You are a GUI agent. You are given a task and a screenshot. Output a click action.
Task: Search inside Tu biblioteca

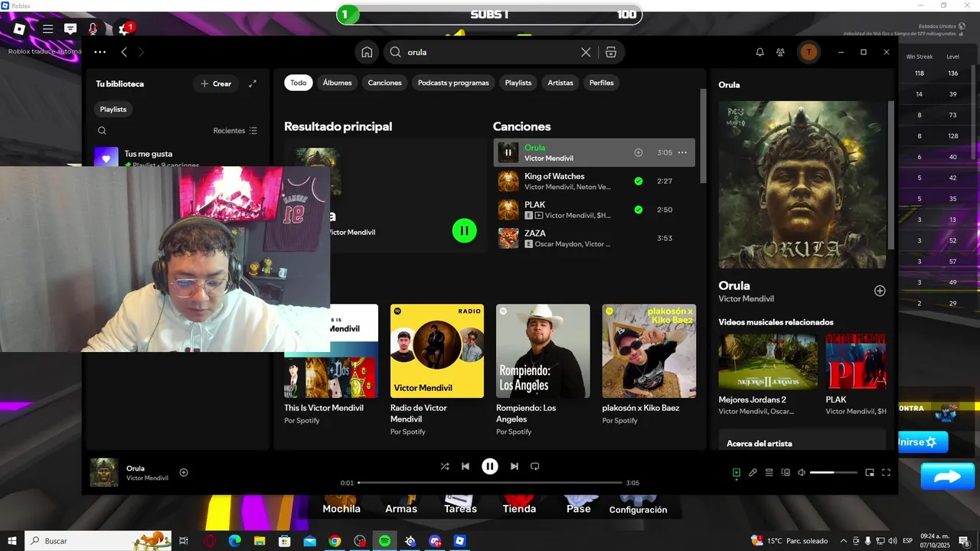pyautogui.click(x=102, y=131)
